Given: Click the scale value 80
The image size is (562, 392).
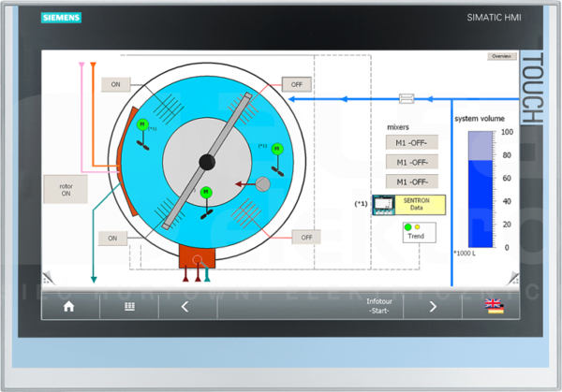Looking at the screenshot, I should 507,155.
